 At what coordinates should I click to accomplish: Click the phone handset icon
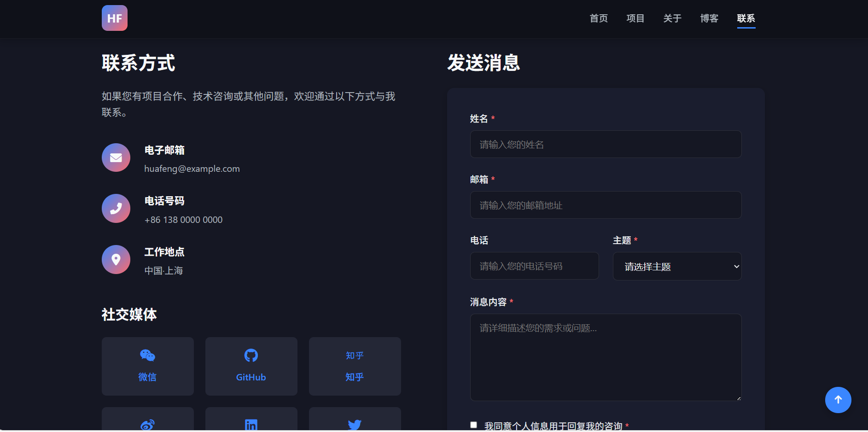[116, 209]
